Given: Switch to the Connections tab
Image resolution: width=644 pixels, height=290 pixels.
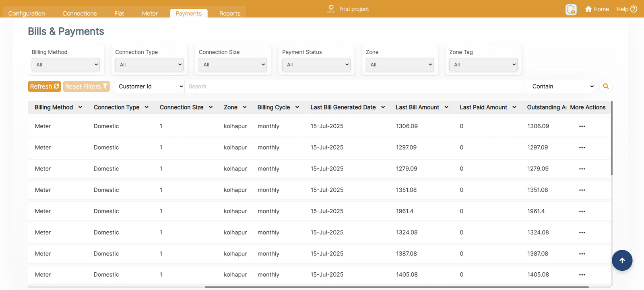Looking at the screenshot, I should (x=80, y=13).
